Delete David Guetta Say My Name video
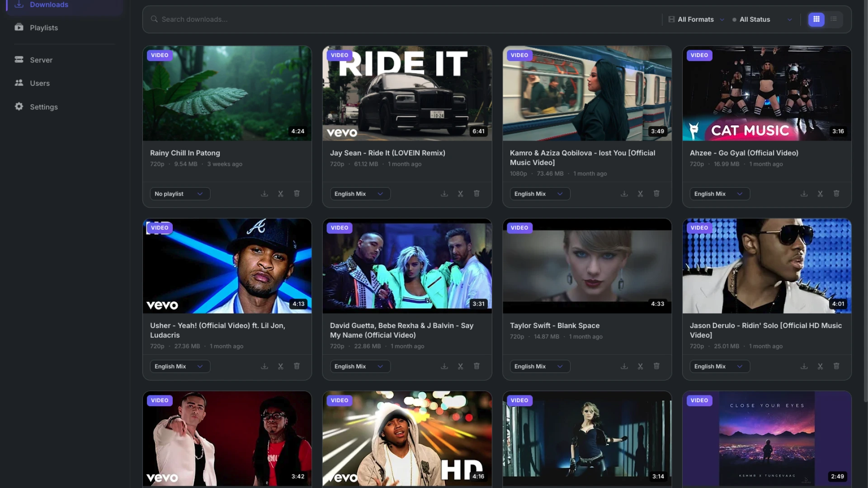This screenshot has width=868, height=488. coord(476,366)
